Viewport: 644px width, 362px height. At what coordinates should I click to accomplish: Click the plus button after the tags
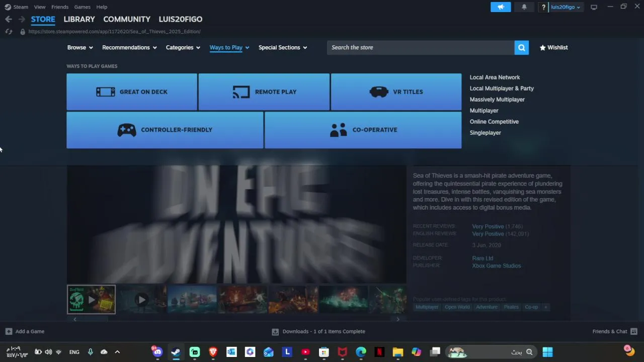(x=545, y=307)
